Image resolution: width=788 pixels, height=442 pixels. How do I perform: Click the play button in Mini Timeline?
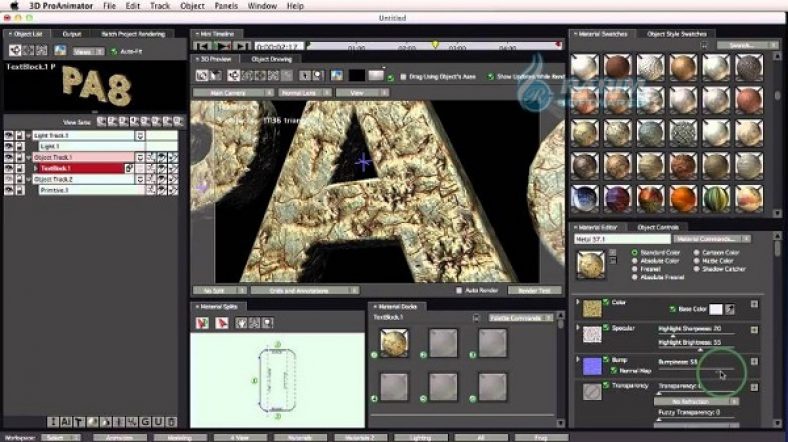(x=224, y=46)
